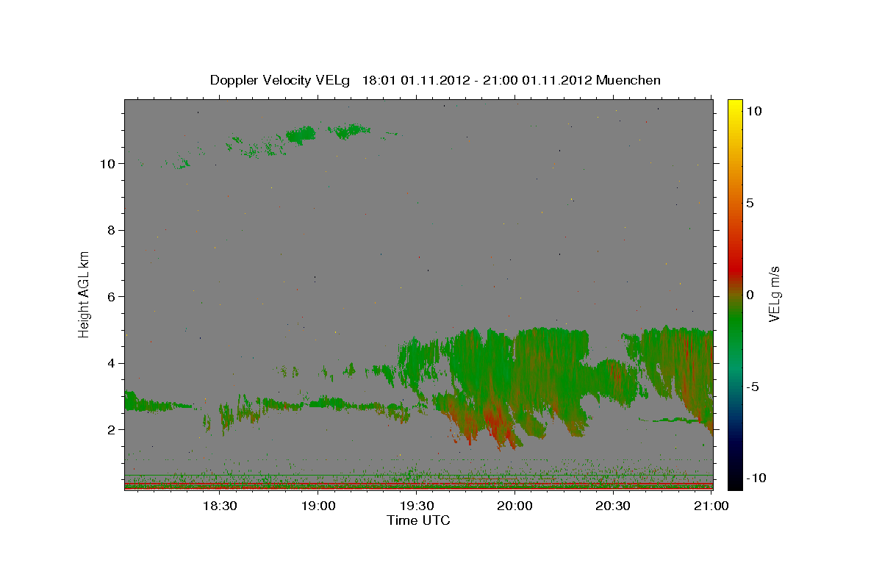Click the colorbar value label 10

pos(754,110)
